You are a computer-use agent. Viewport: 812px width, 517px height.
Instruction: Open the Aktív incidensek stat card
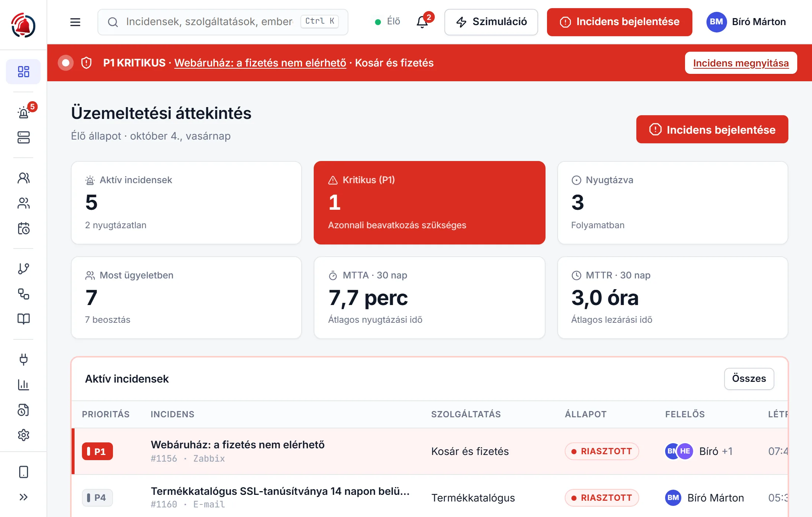(186, 203)
